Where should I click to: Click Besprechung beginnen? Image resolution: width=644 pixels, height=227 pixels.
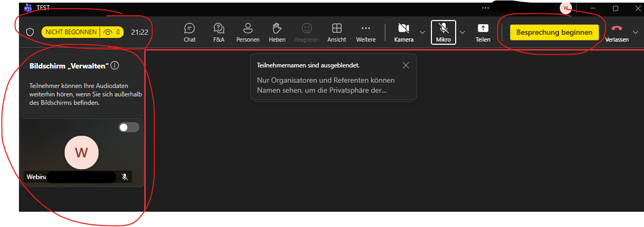(555, 32)
